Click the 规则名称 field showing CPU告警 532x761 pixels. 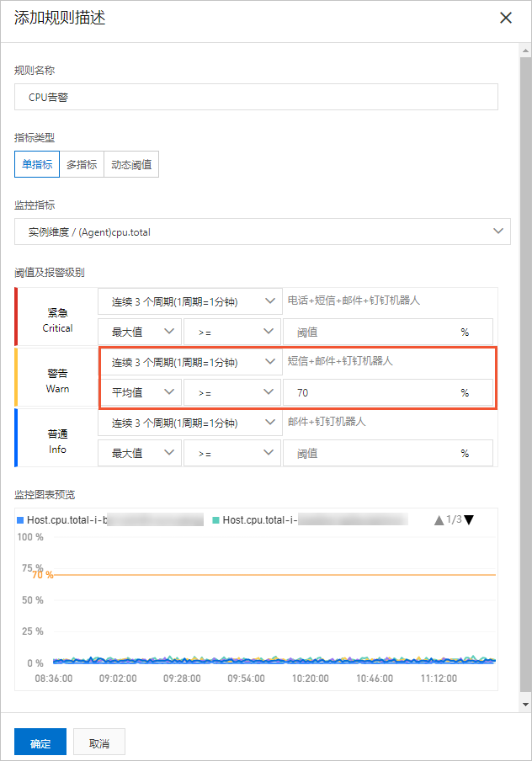click(253, 97)
